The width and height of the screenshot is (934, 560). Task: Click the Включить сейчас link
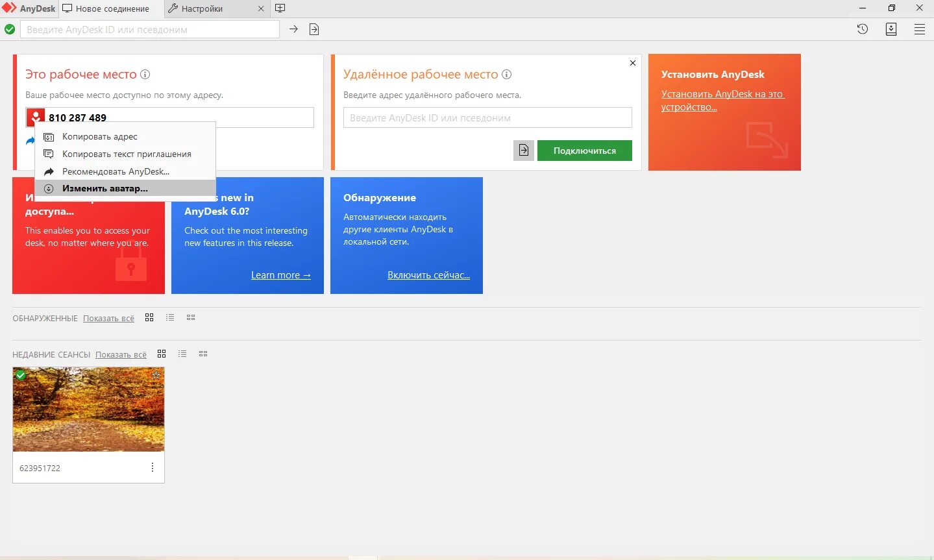[429, 275]
